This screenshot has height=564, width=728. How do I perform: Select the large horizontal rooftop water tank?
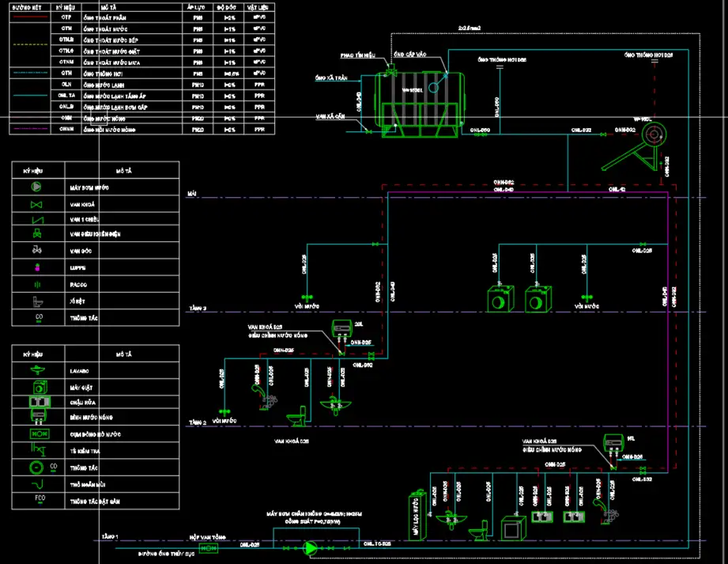[419, 101]
